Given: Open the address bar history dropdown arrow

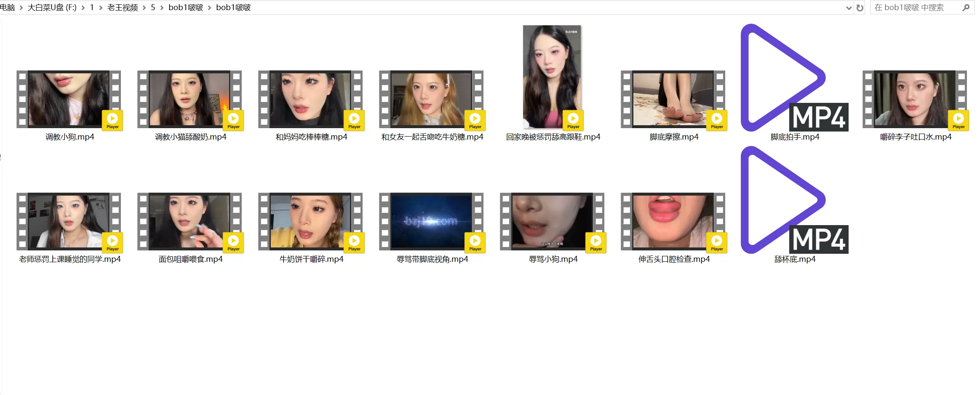Looking at the screenshot, I should pyautogui.click(x=849, y=8).
